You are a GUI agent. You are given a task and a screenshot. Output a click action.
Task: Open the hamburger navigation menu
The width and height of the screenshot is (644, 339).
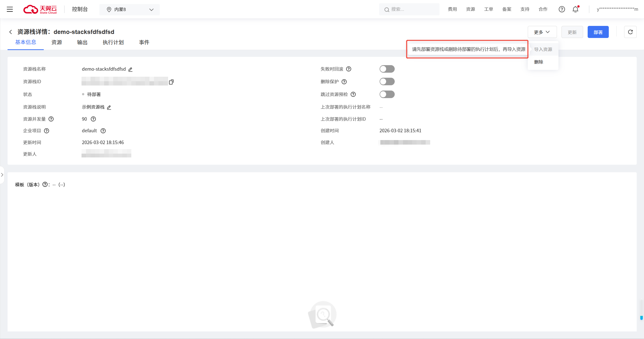10,9
